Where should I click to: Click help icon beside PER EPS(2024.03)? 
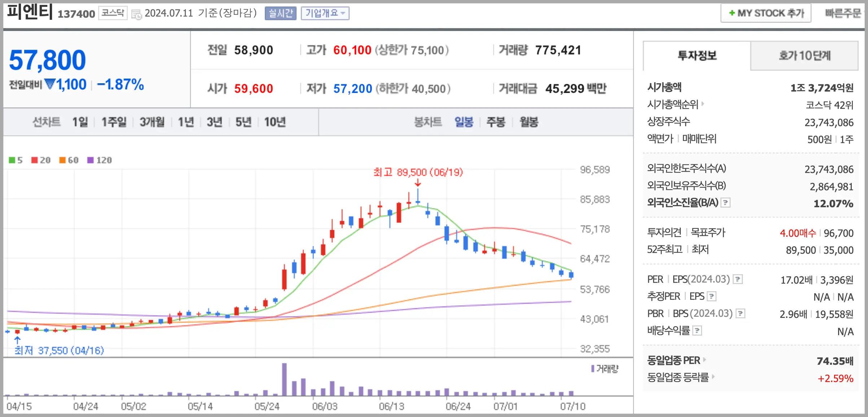point(738,279)
